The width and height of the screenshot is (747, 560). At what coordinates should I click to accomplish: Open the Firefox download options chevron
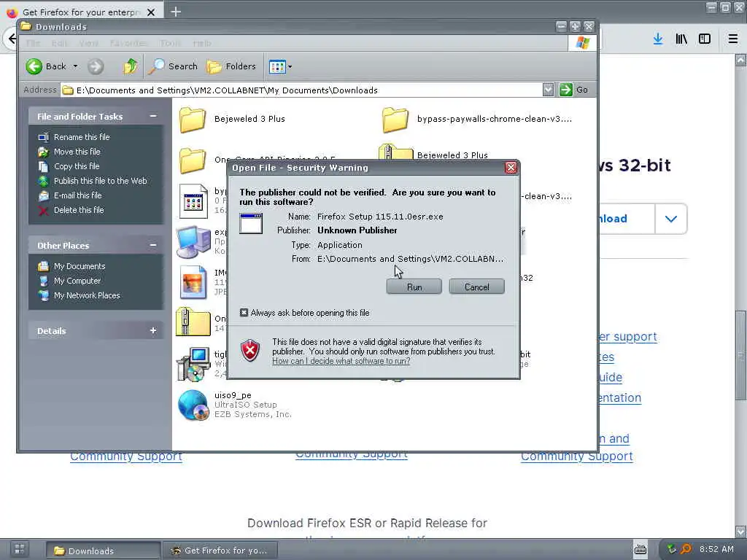[x=671, y=219]
